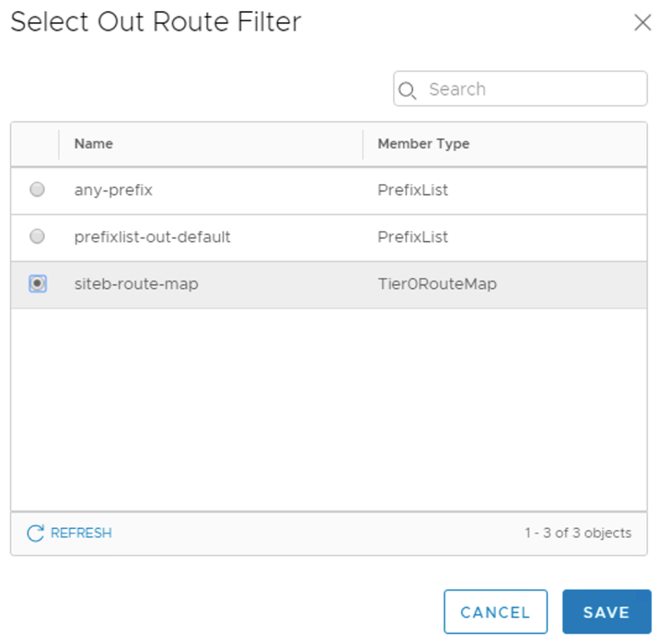Click the empty area below siteb-route-map row
The height and width of the screenshot is (644, 669).
pos(327,405)
